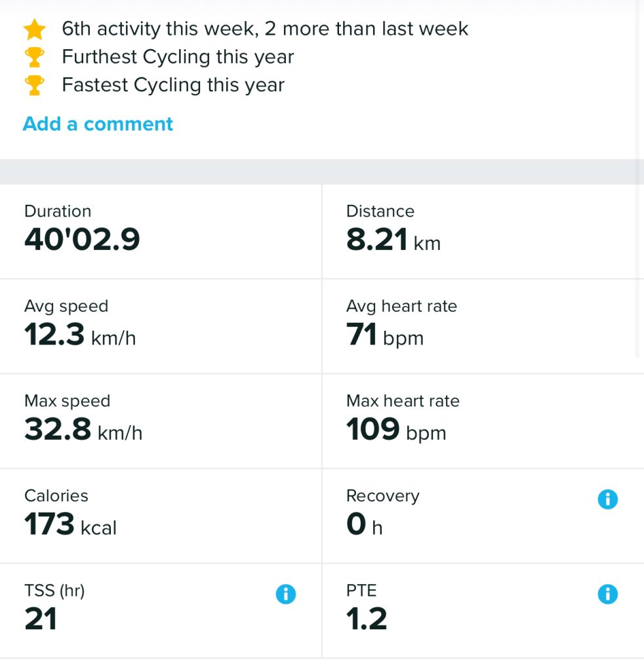
Task: Select the Max heart rate 109 bpm value
Action: 395,430
